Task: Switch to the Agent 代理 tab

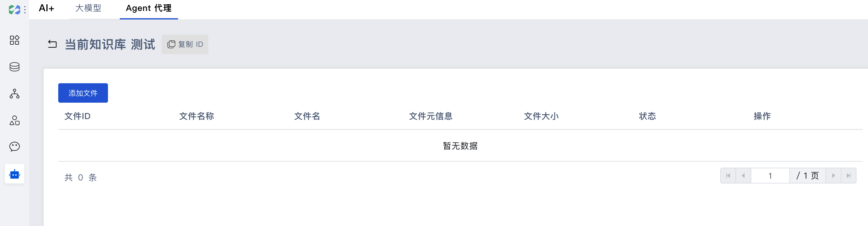Action: coord(149,8)
